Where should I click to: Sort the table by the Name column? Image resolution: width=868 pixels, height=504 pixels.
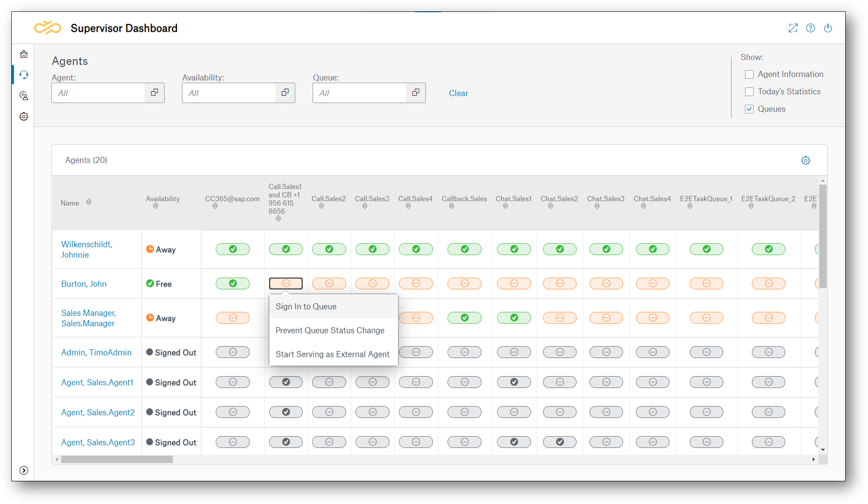pos(88,202)
